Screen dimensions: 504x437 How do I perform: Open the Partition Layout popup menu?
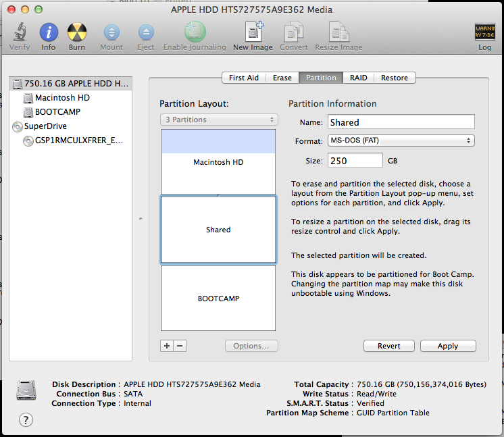coord(219,120)
